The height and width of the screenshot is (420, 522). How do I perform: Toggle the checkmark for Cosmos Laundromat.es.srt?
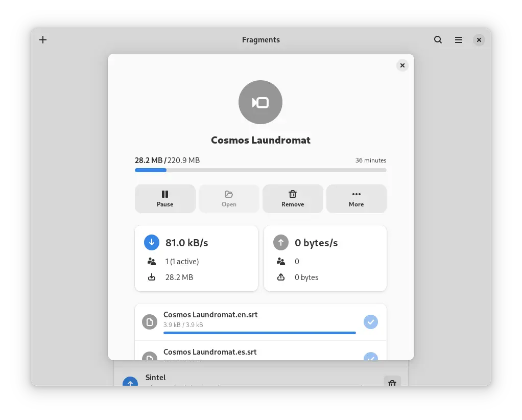[371, 357]
